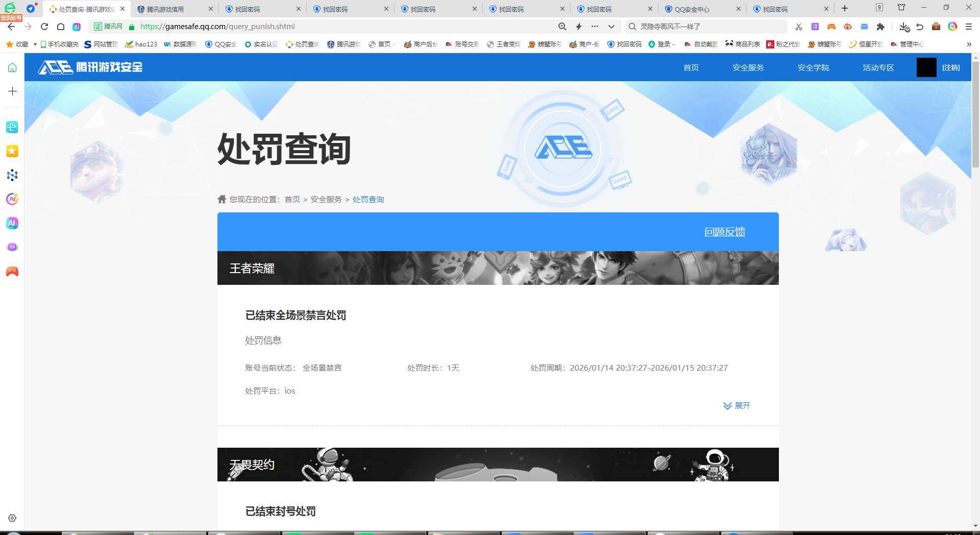Click the undo restore-tab arrow icon

920,27
